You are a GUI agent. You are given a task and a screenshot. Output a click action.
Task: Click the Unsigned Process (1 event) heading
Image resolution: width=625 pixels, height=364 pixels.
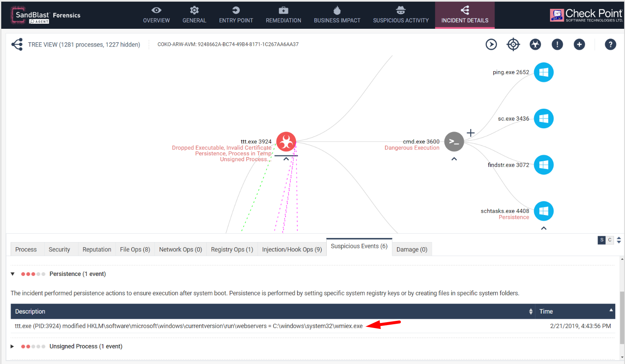click(86, 346)
